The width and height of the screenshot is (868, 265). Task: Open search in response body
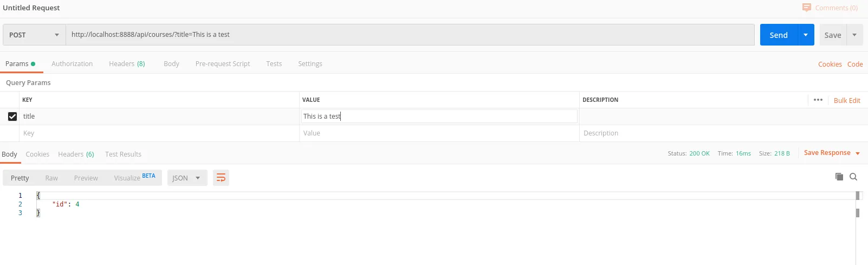(x=853, y=177)
